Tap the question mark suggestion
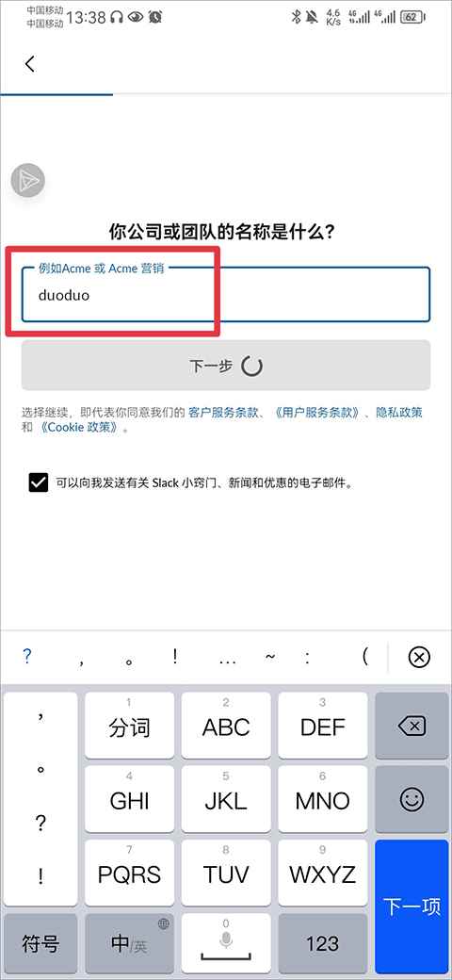The image size is (452, 980). 27,657
